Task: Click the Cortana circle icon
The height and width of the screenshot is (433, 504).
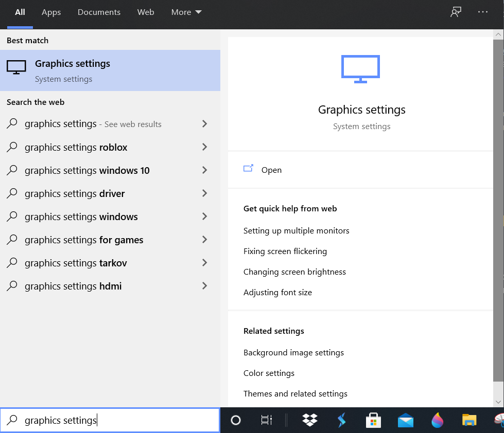Action: point(236,420)
